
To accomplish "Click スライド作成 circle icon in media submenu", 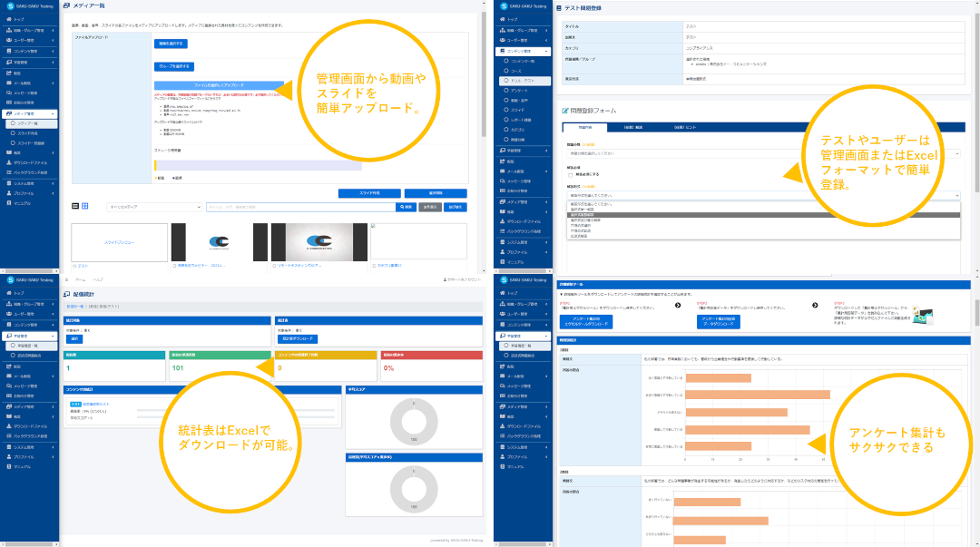I will coord(13,133).
